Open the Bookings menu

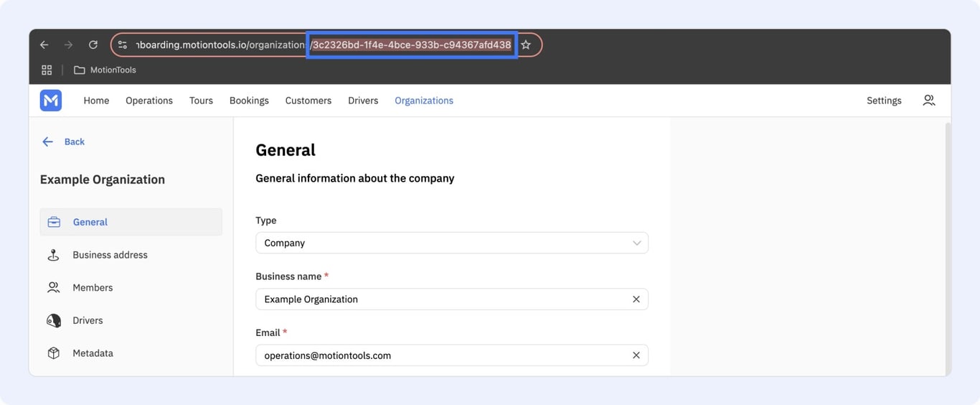[x=249, y=101]
